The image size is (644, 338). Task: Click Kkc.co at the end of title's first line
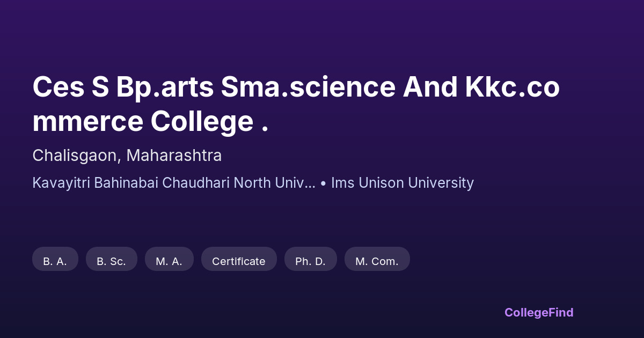point(512,87)
